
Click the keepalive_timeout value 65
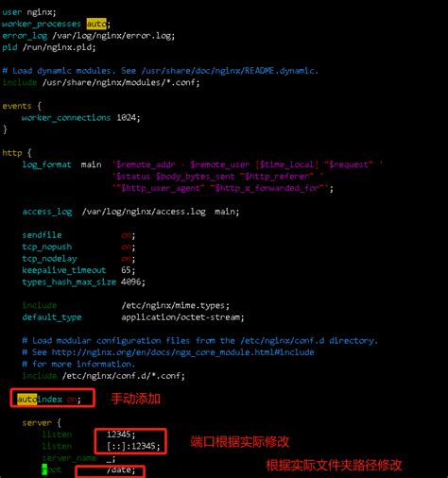(x=126, y=270)
